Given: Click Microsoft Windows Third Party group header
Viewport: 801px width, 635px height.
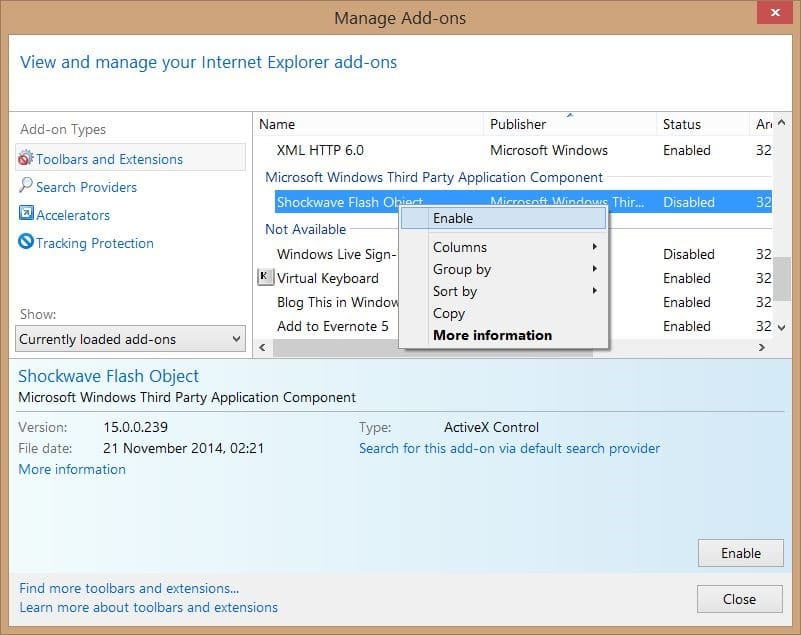Looking at the screenshot, I should click(434, 177).
